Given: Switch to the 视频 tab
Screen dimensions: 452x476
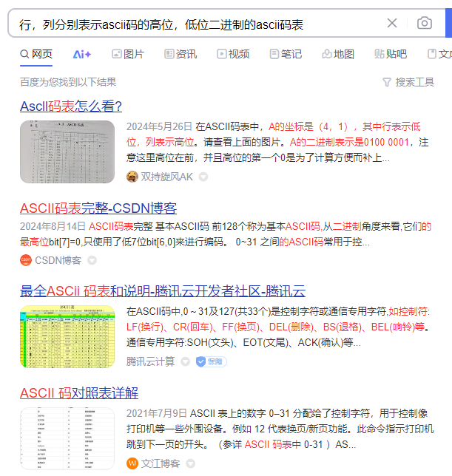Looking at the screenshot, I should pos(233,54).
